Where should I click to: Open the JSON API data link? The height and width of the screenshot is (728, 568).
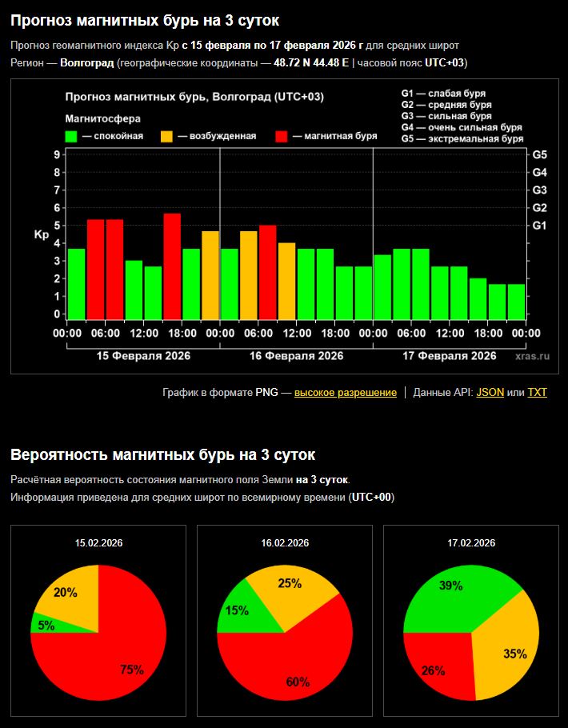click(x=490, y=393)
